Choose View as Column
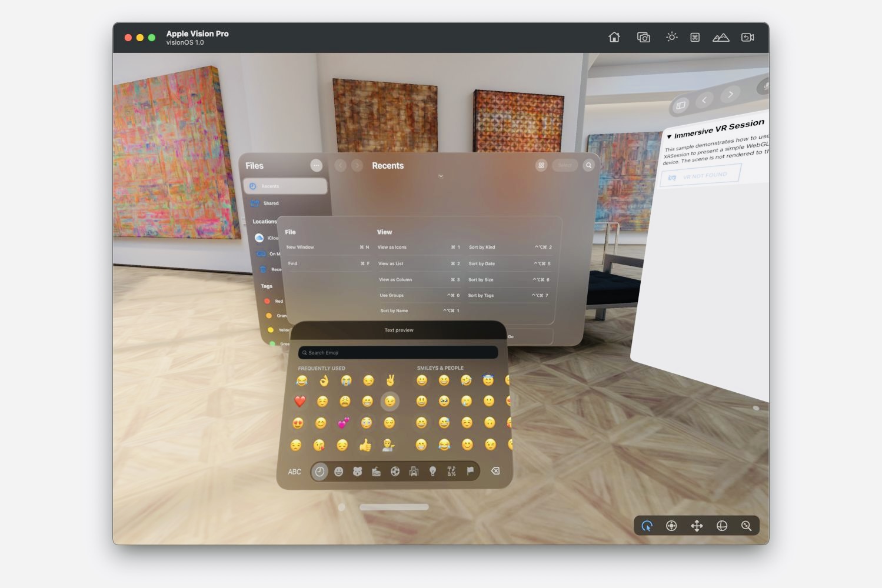Screen dimensions: 882x588 420,279
